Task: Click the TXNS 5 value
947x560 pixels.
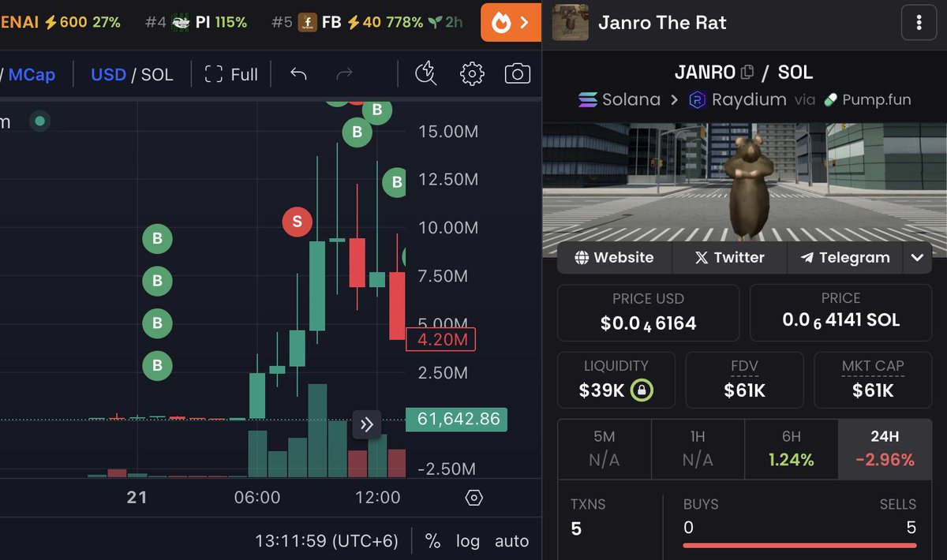Action: (x=576, y=528)
